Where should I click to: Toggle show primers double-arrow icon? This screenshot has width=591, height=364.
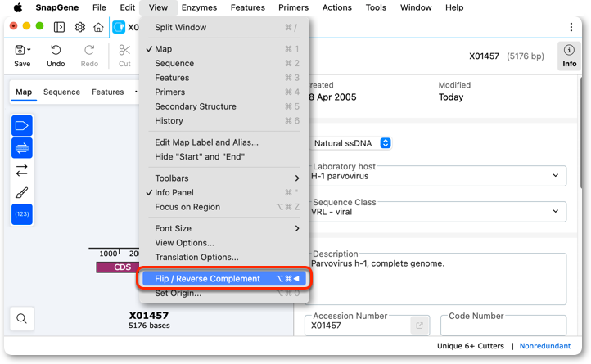point(22,148)
